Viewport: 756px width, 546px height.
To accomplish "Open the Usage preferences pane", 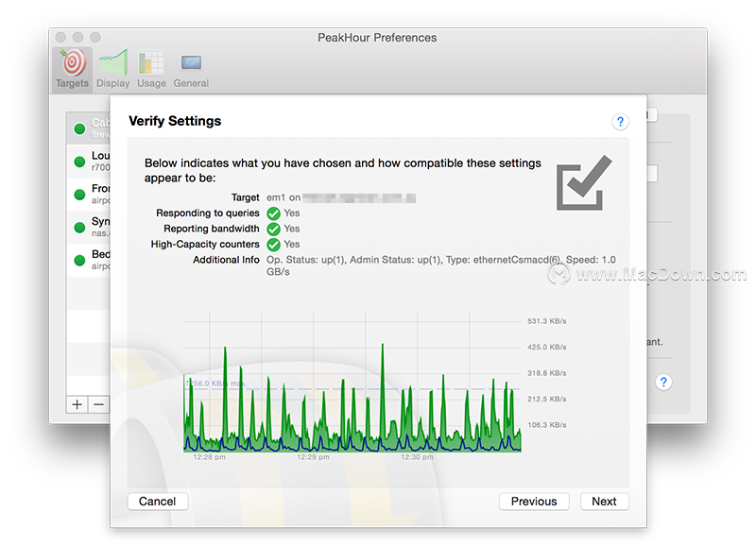I will (x=151, y=69).
